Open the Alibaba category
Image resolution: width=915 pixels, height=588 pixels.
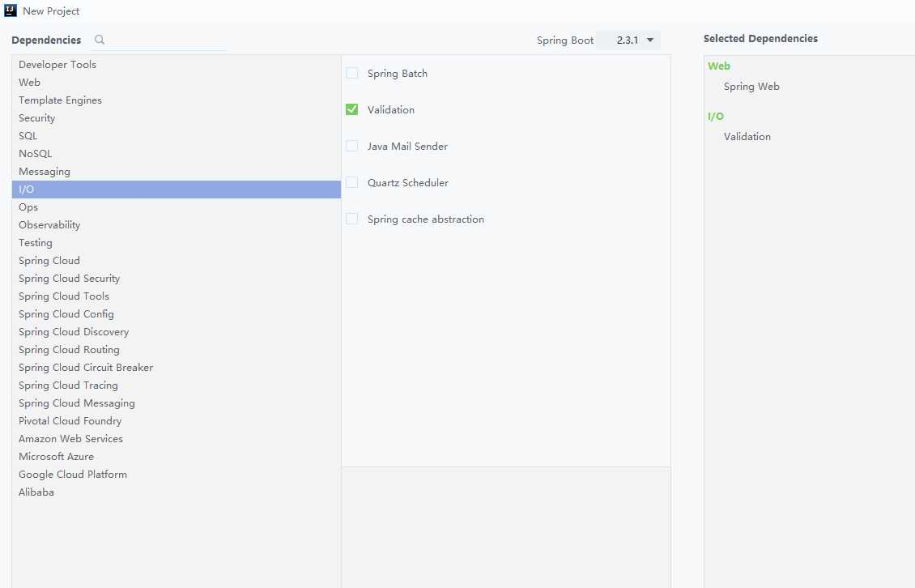[x=177, y=492]
